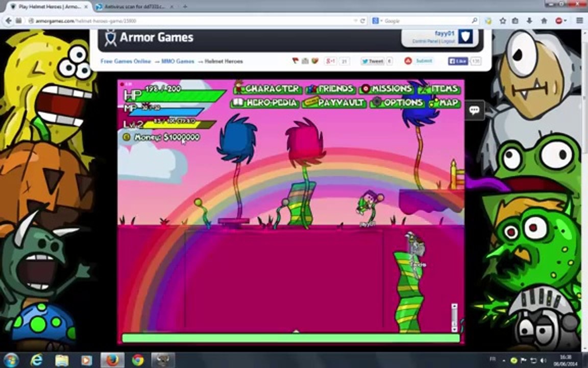Open the game MAP button
This screenshot has width=588, height=368.
click(445, 103)
